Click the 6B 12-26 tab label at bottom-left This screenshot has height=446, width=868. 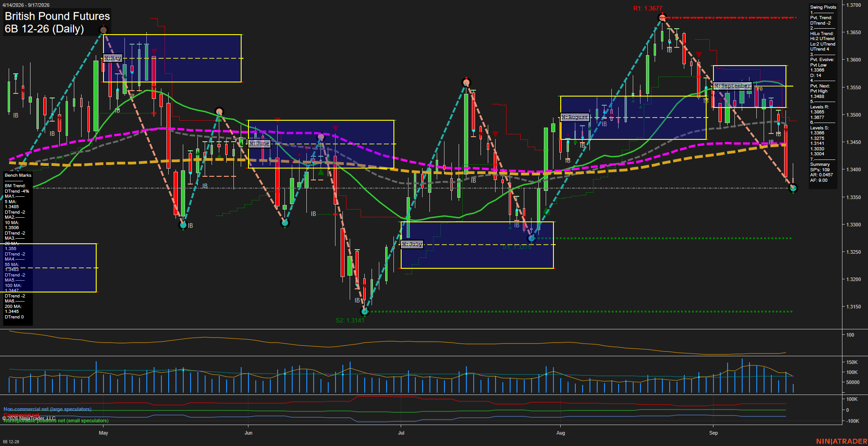pyautogui.click(x=11, y=442)
